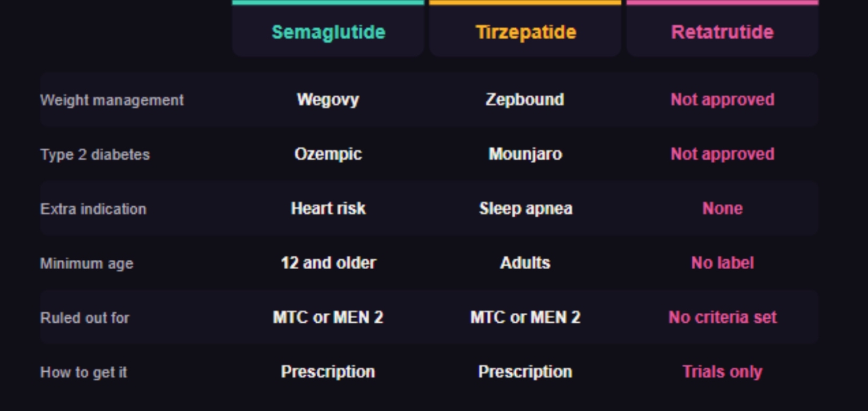Click the teal bar above Semaglutide

(328, 3)
